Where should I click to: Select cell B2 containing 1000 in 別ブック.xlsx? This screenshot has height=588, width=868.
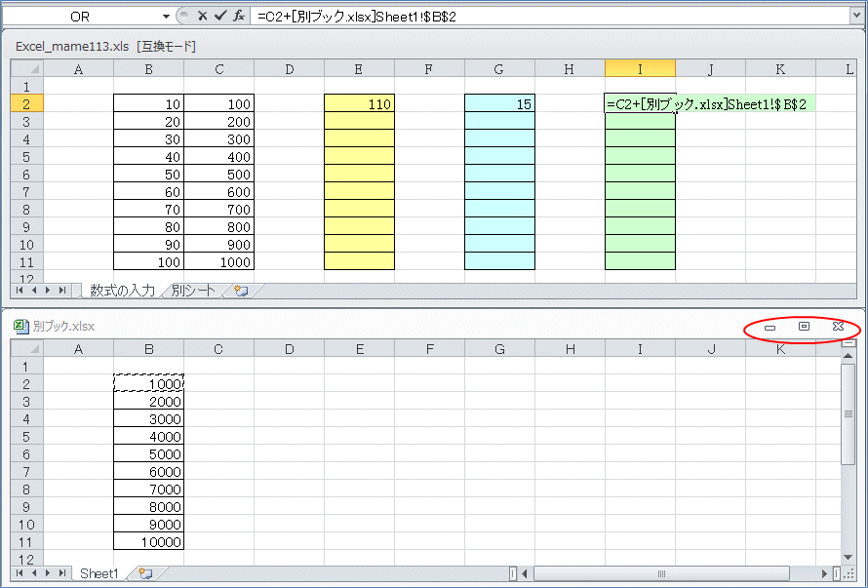click(148, 383)
